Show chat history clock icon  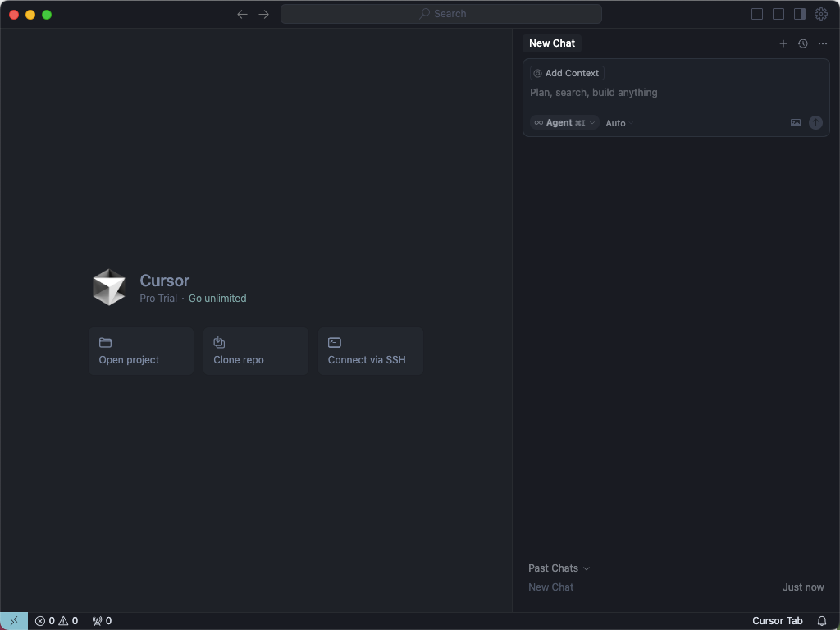pos(802,43)
